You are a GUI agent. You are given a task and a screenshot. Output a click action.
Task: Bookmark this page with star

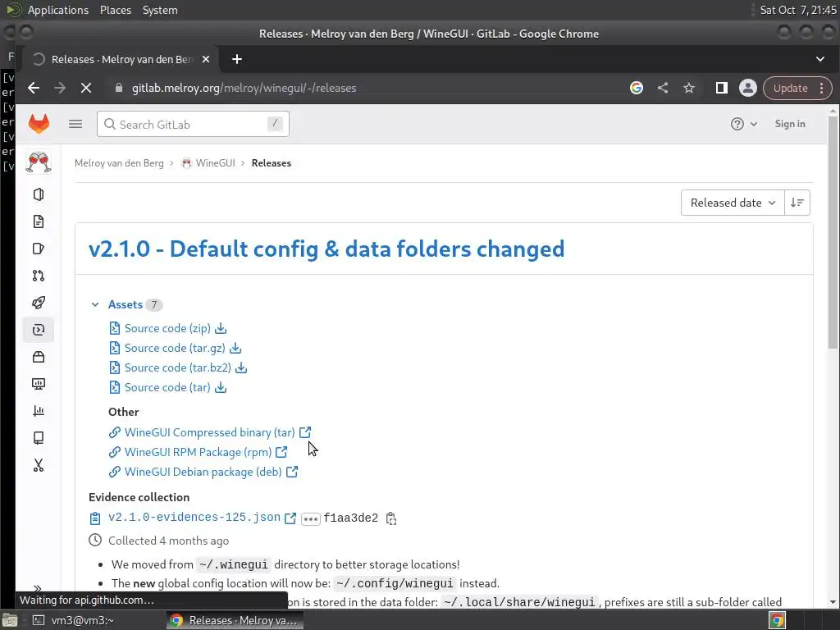[689, 88]
